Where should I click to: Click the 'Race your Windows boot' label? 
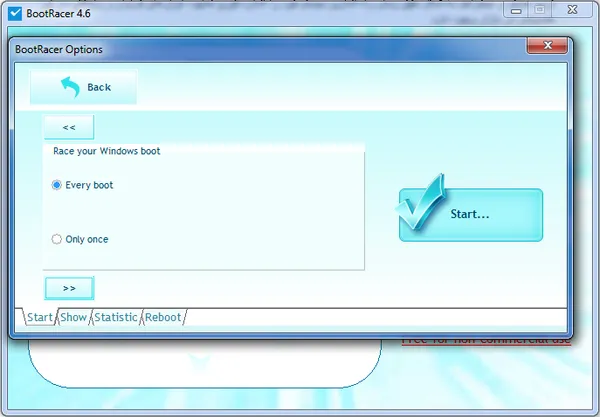pos(106,151)
